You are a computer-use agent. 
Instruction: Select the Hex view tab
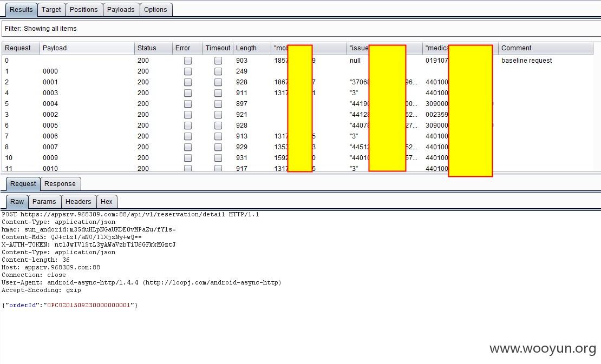(107, 202)
